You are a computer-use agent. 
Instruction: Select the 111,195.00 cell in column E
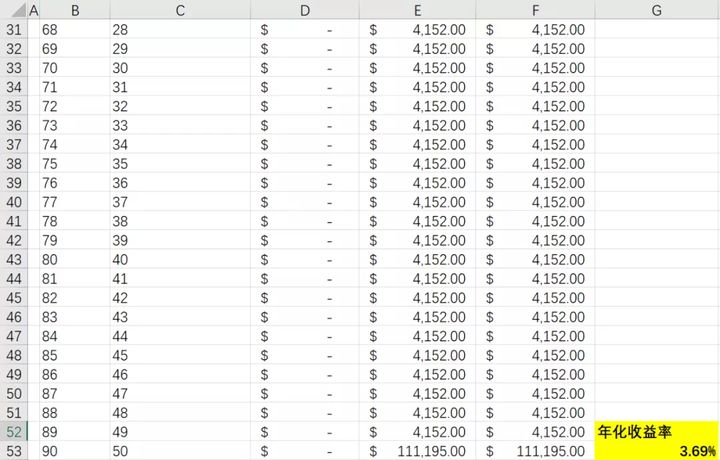(x=417, y=451)
